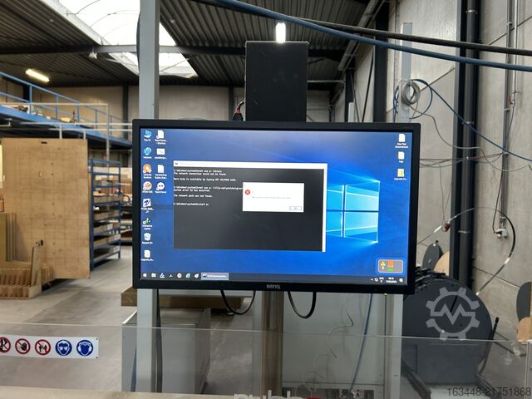Open the Network desktop icon
Image resolution: width=532 pixels, height=399 pixels.
(x=147, y=153)
